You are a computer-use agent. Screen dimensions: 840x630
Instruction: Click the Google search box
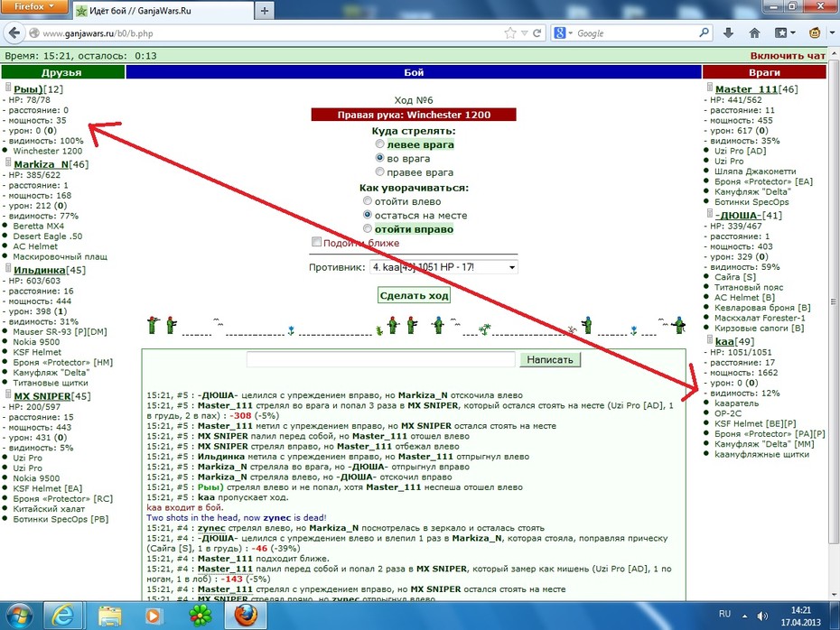pyautogui.click(x=635, y=33)
